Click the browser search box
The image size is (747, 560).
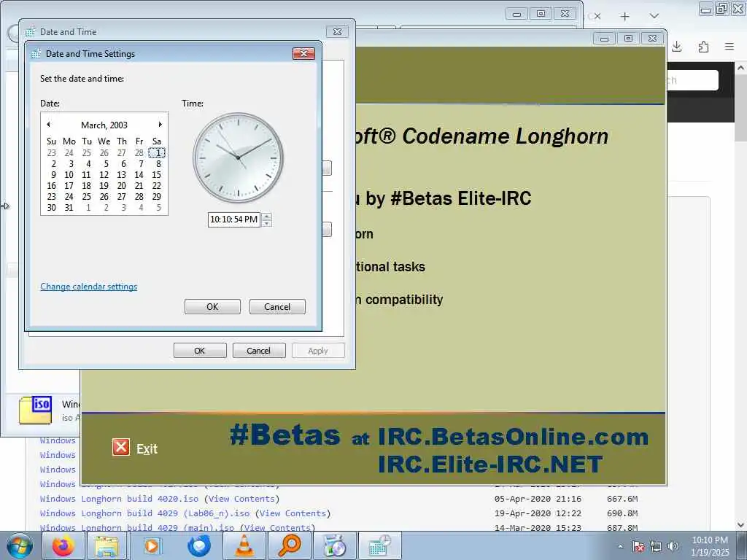click(x=692, y=80)
